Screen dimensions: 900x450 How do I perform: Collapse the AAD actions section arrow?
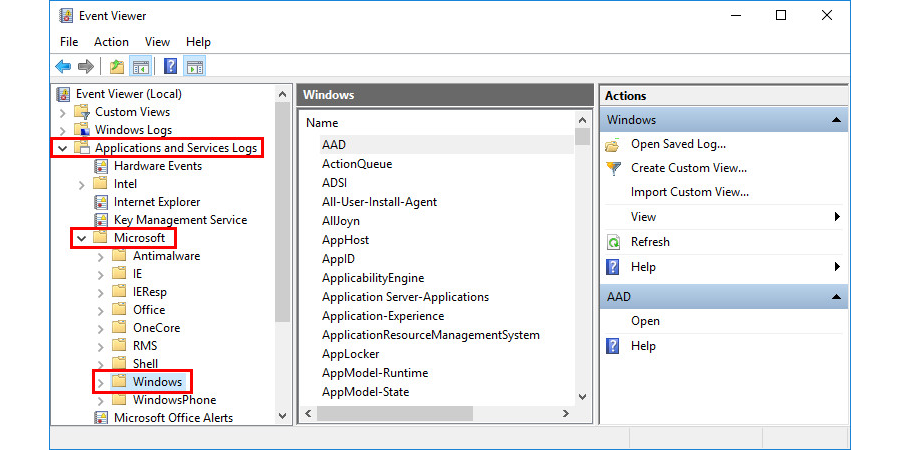[x=836, y=297]
